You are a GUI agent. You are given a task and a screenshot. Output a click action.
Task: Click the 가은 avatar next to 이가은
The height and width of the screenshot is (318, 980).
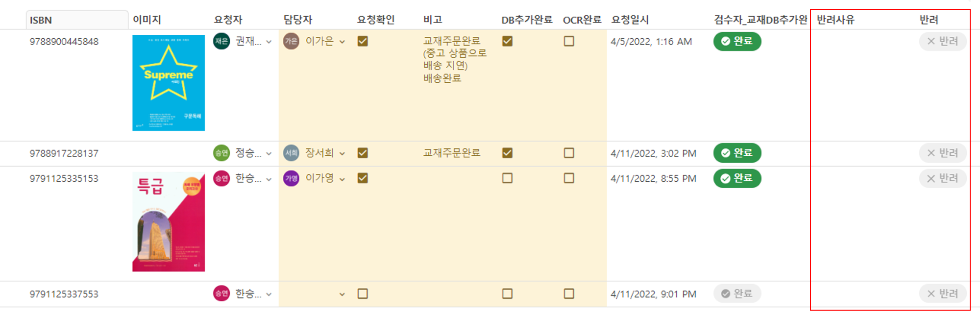point(291,42)
